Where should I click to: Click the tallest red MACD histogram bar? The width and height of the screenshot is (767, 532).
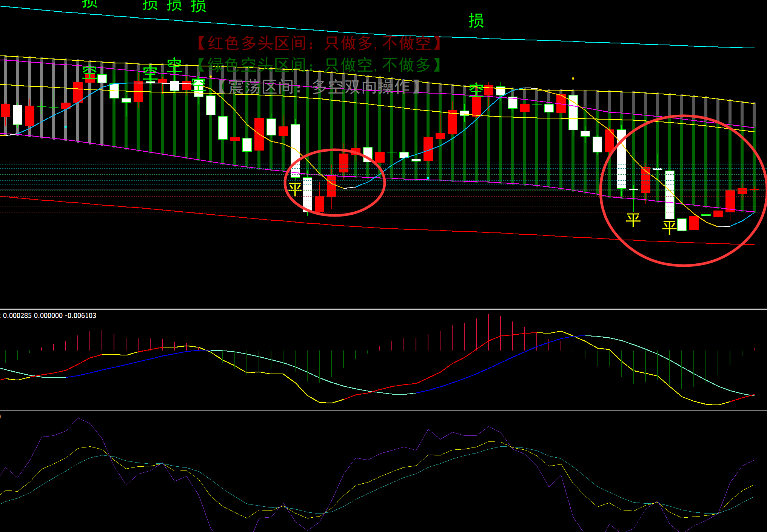tap(488, 332)
